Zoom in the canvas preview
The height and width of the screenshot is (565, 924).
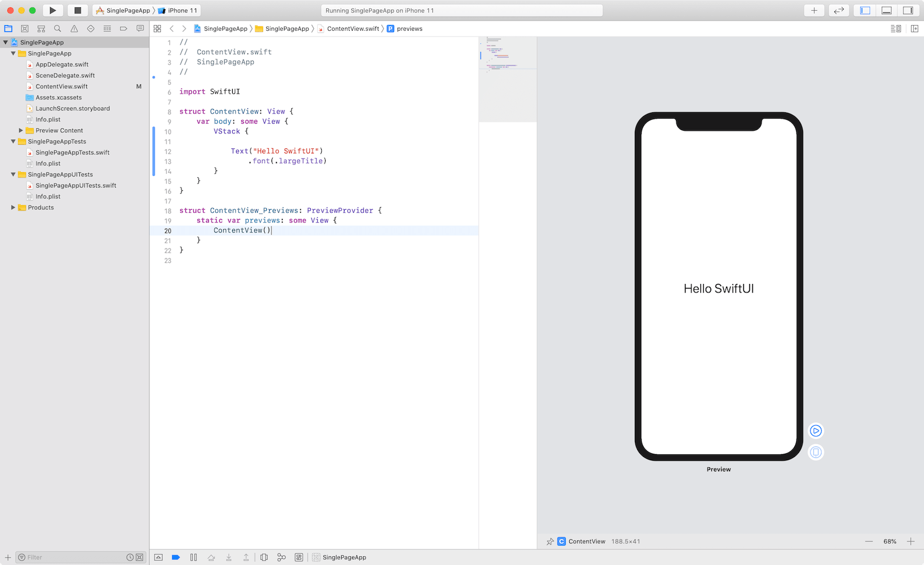(911, 542)
